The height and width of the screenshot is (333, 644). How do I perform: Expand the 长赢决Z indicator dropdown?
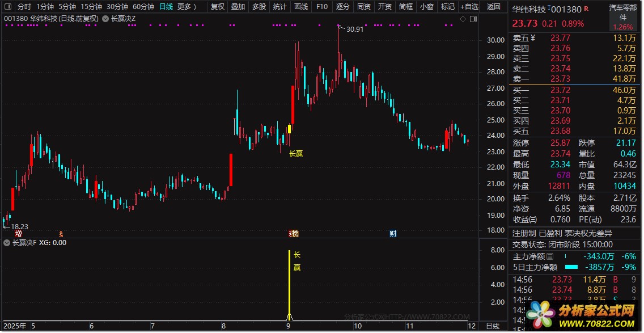105,19
